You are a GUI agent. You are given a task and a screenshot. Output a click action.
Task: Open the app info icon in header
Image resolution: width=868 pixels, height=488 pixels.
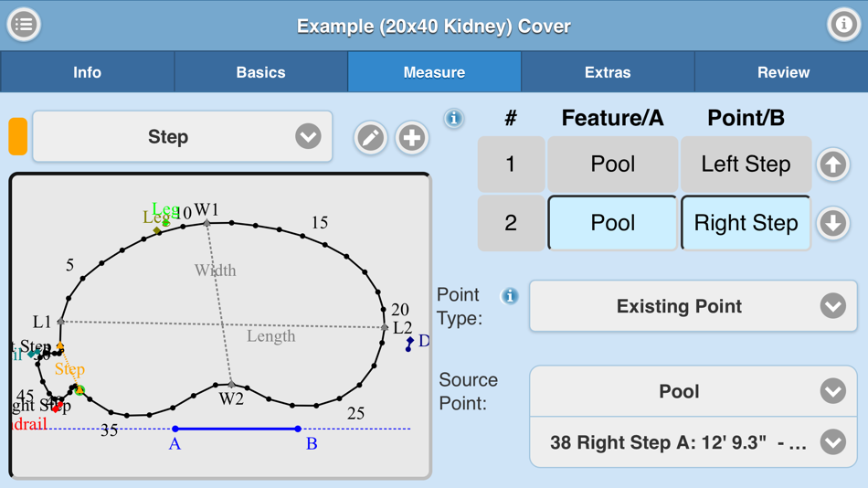pyautogui.click(x=843, y=25)
